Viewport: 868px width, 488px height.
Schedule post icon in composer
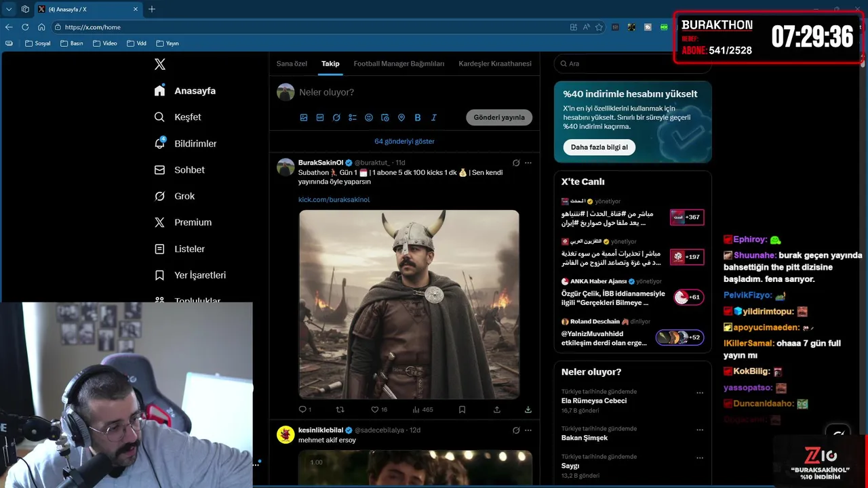[x=385, y=117]
